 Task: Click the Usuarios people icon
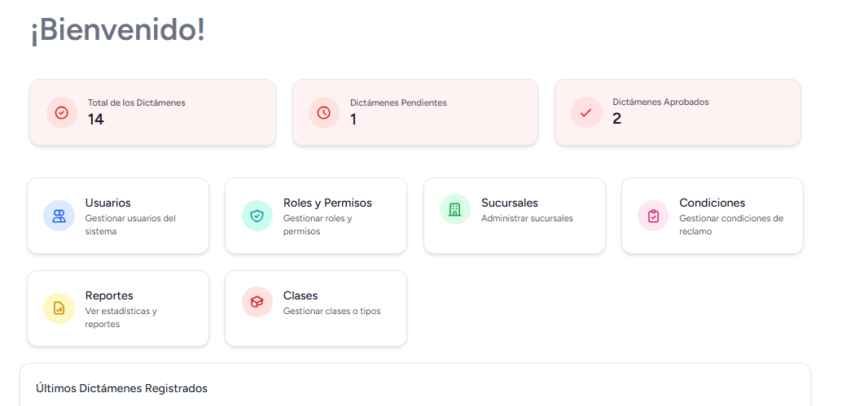click(59, 216)
